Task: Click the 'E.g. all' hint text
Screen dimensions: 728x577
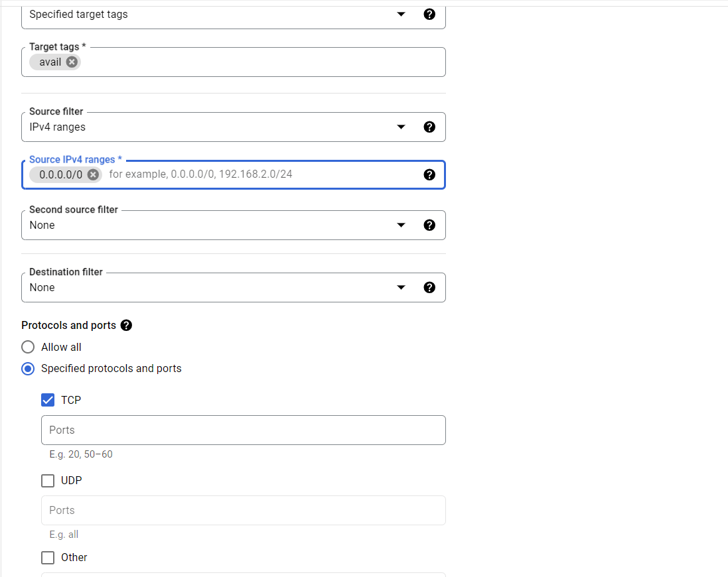Action: pos(64,535)
